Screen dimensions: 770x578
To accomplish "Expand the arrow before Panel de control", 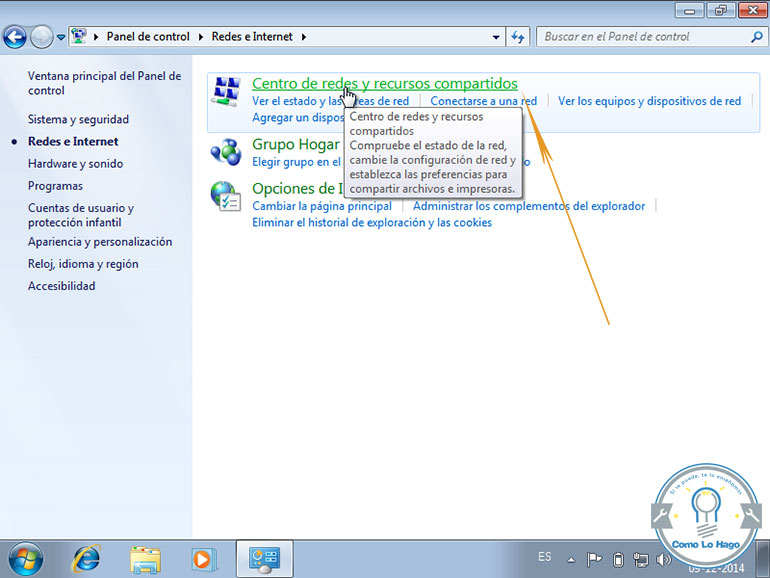I will (x=96, y=37).
